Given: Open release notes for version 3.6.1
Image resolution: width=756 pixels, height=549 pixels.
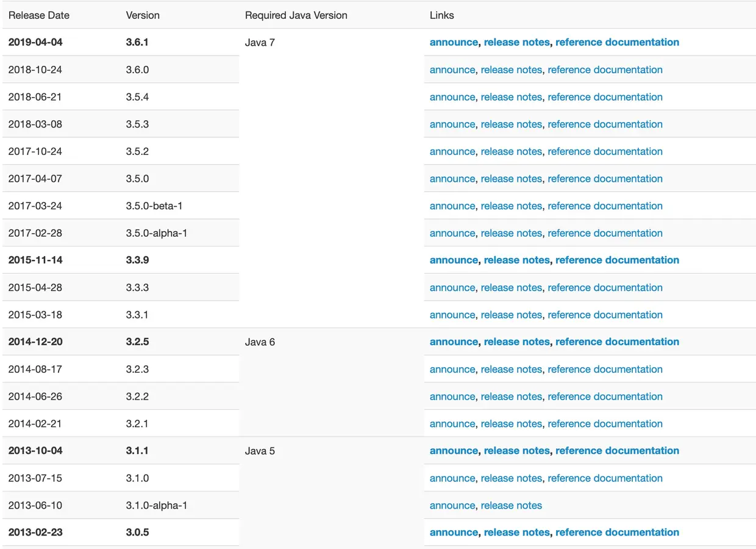Looking at the screenshot, I should pyautogui.click(x=517, y=42).
